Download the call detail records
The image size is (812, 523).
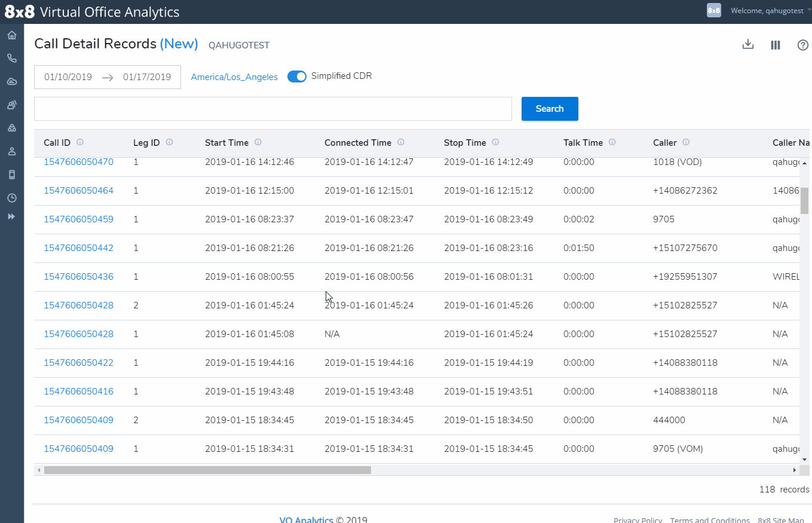[x=747, y=45]
